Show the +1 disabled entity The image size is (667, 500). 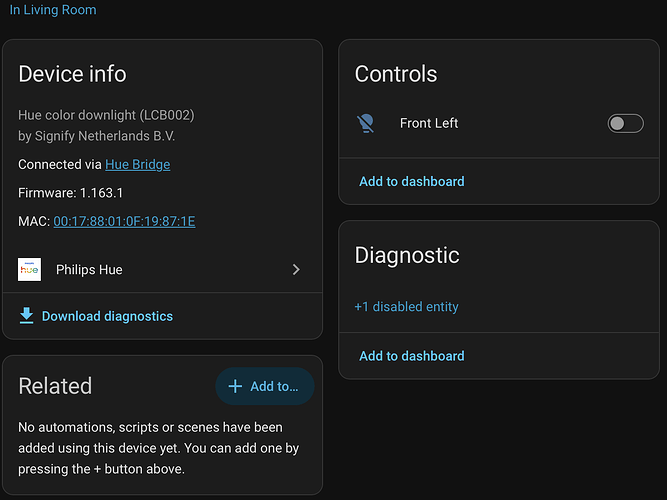[x=406, y=307]
